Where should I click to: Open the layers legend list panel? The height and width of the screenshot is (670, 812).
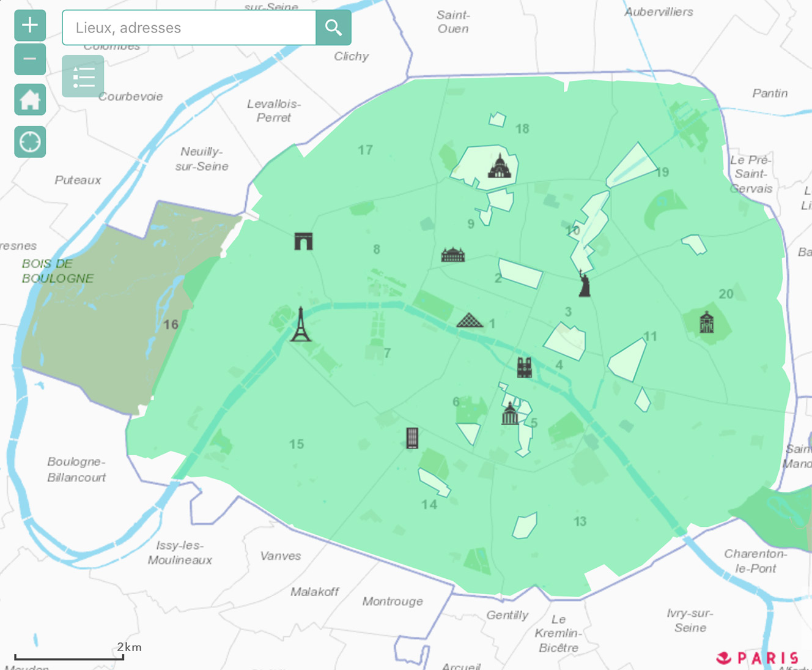pyautogui.click(x=83, y=76)
